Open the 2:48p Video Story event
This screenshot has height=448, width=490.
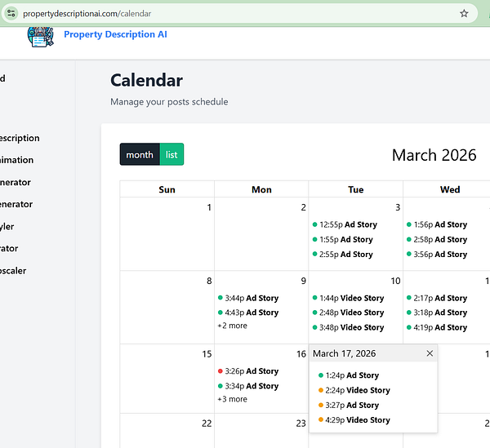pos(348,313)
